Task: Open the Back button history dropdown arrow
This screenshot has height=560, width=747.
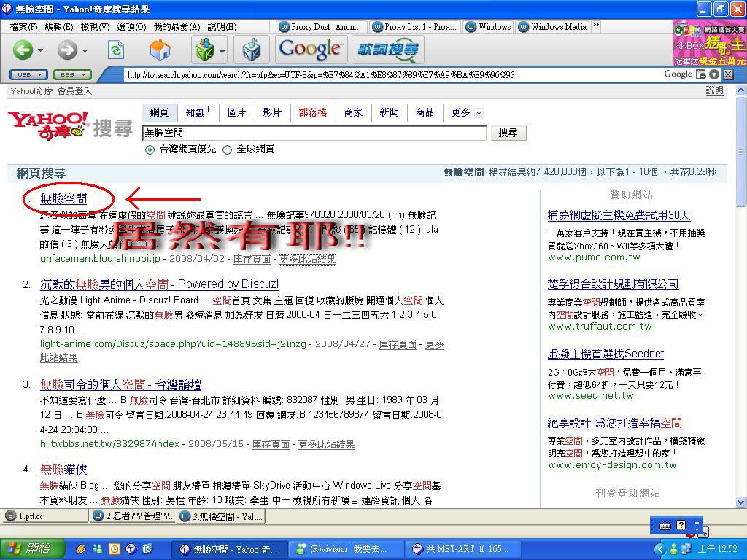Action: (41, 50)
